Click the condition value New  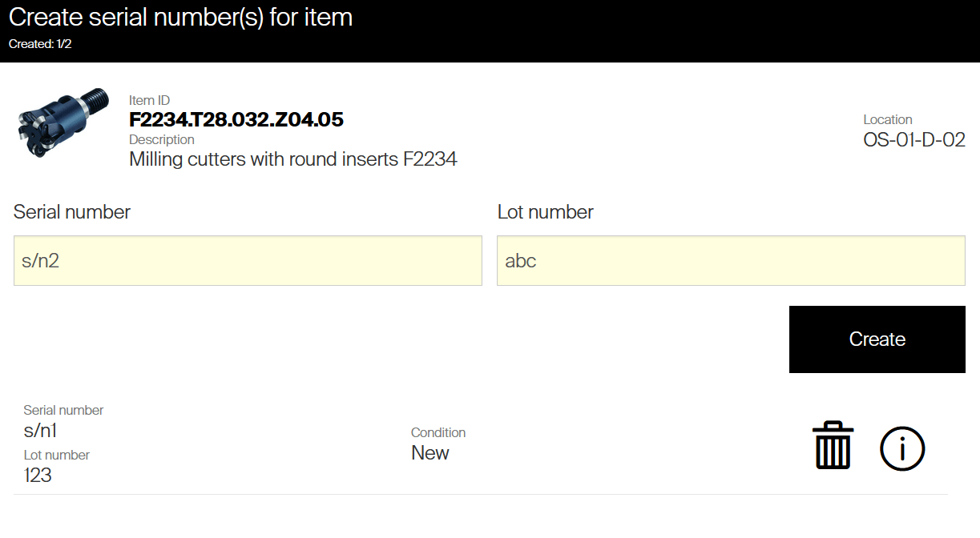pos(430,453)
